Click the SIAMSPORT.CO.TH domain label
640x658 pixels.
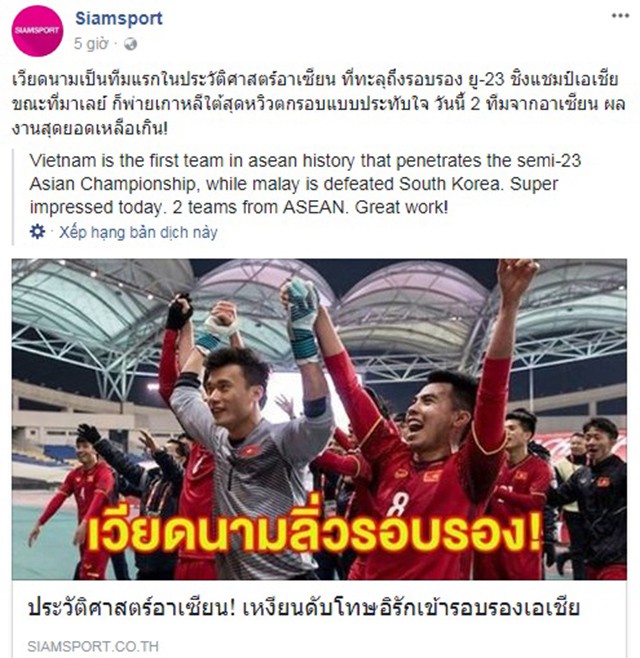pos(93,646)
